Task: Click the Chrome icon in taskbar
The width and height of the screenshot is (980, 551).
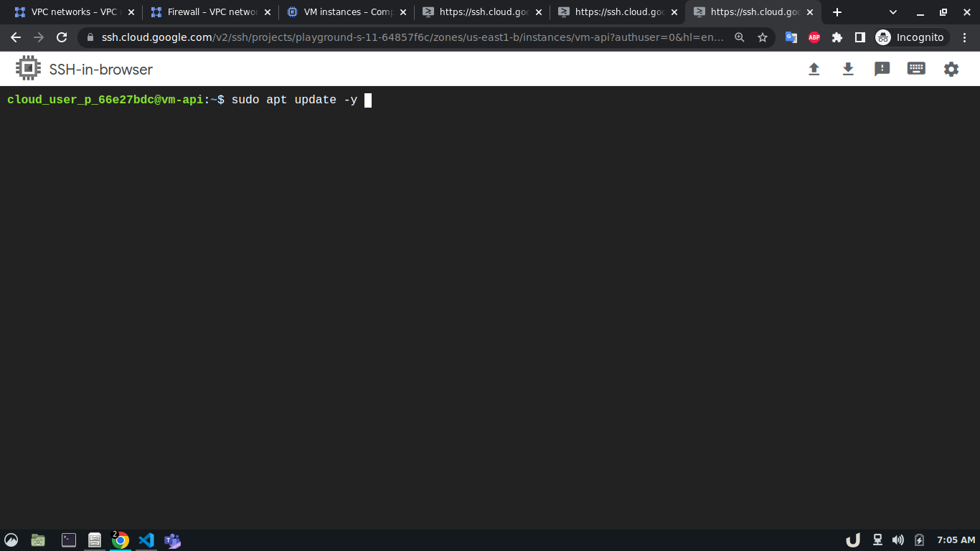Action: pyautogui.click(x=120, y=540)
